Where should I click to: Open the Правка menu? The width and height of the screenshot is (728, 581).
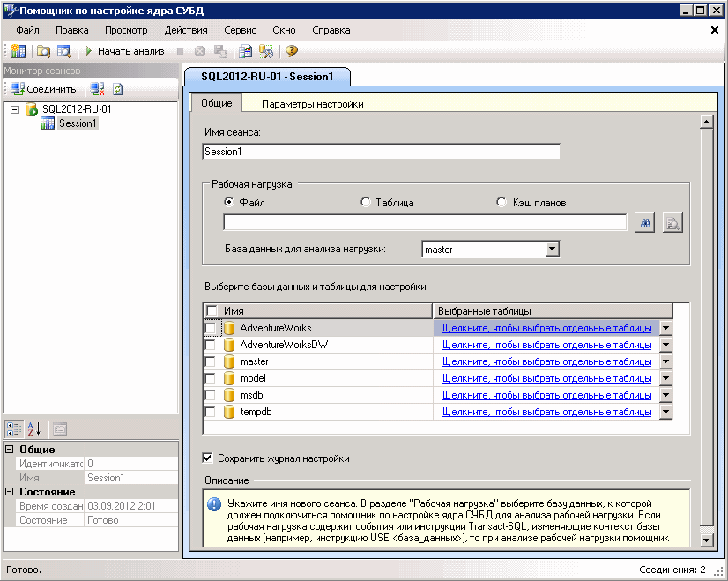72,30
